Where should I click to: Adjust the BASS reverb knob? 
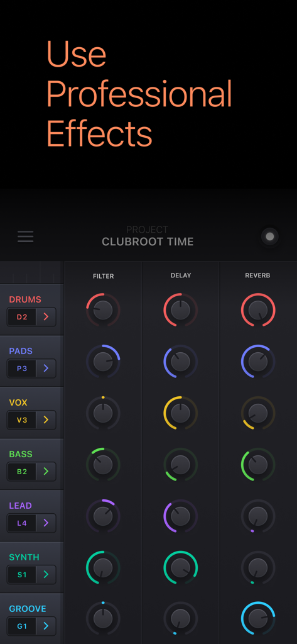click(258, 465)
